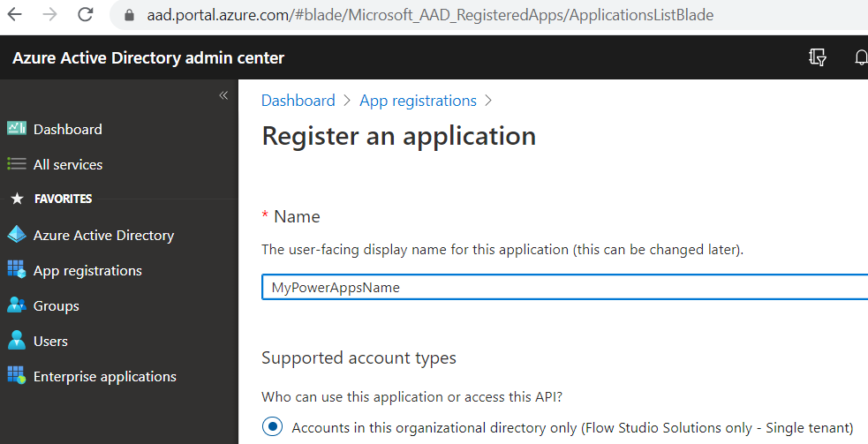Click the Users person icon
Viewport: 868px width, 444px height.
[16, 341]
